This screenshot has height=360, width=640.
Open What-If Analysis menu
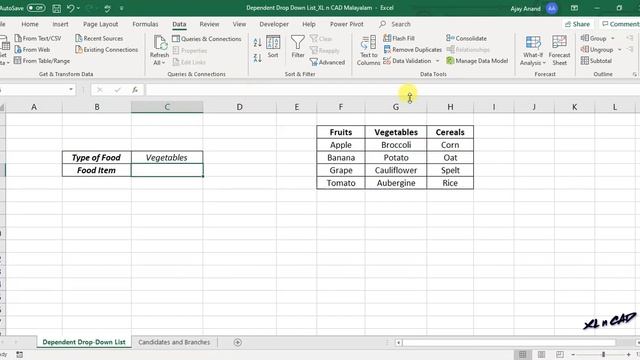533,51
